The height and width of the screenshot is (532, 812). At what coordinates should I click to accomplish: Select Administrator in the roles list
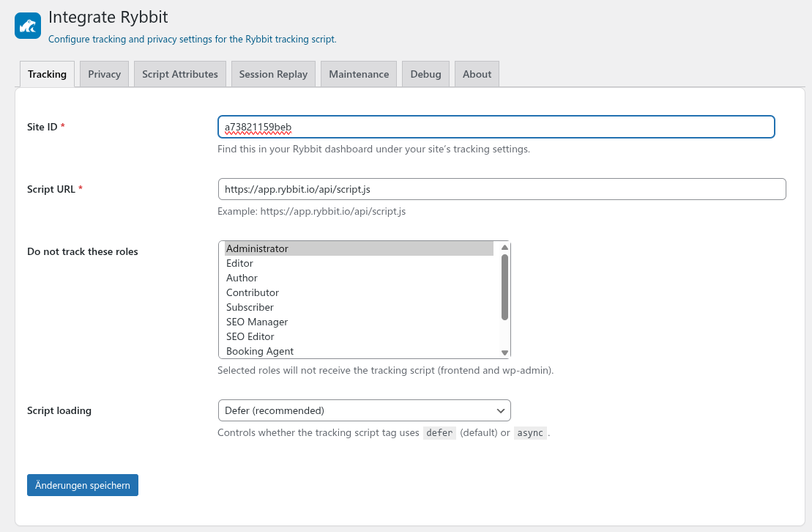(x=359, y=249)
